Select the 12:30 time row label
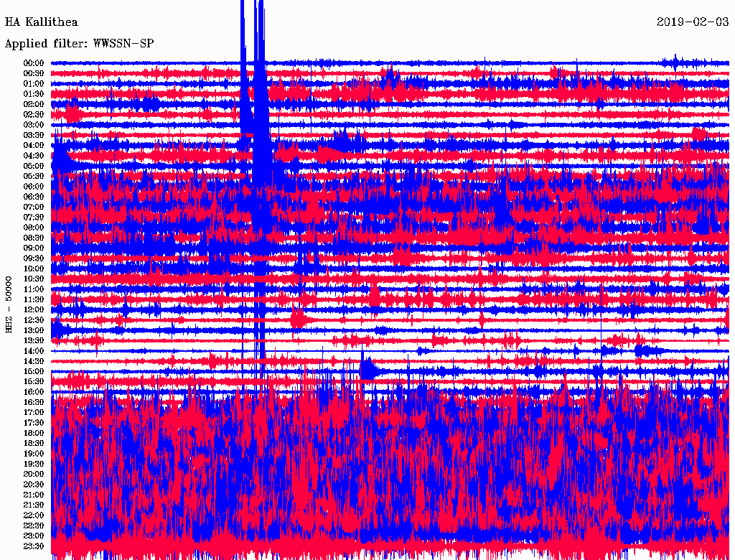Viewport: 735px width, 560px height. coord(34,320)
